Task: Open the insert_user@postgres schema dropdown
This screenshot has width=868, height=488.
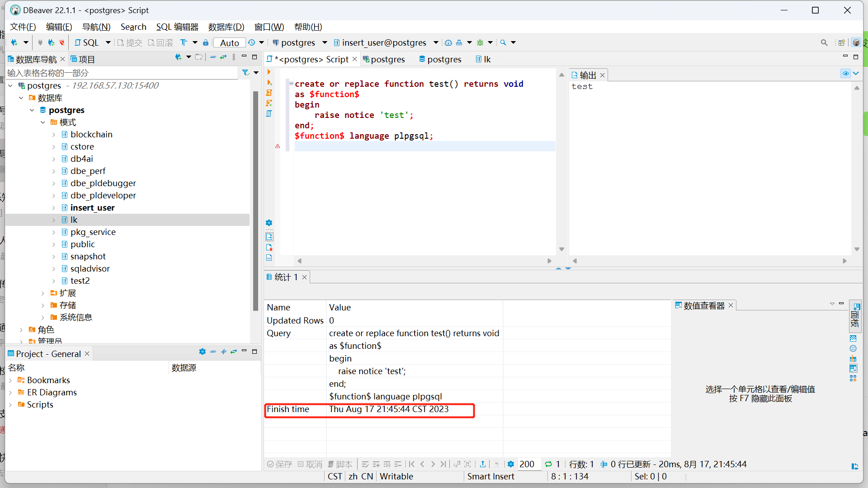Action: tap(385, 42)
